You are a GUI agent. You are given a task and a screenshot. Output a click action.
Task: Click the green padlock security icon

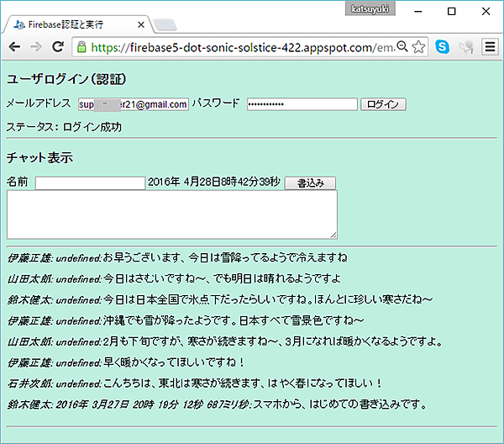(x=81, y=47)
